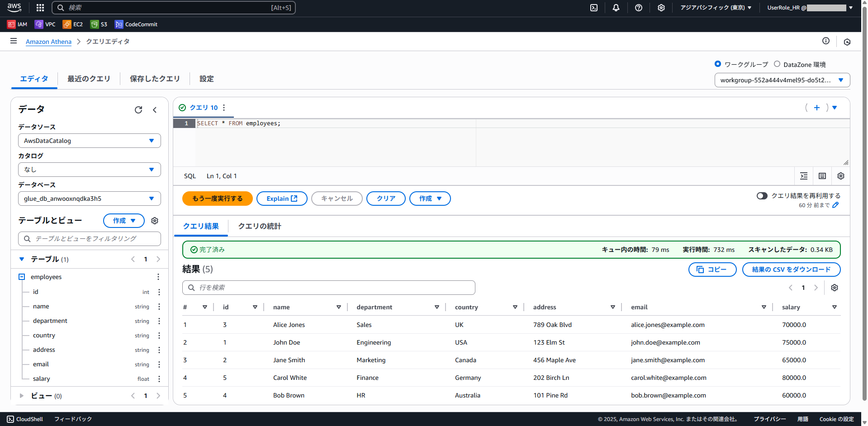868x426 pixels.
Task: Open the catalog dropdown
Action: point(90,170)
